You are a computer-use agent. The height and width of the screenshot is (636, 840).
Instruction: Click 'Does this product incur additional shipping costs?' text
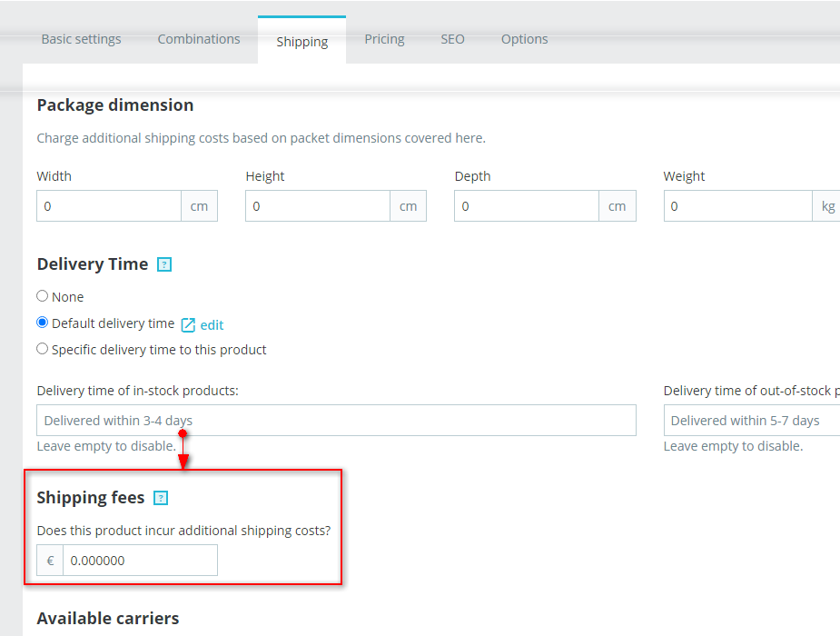point(183,531)
